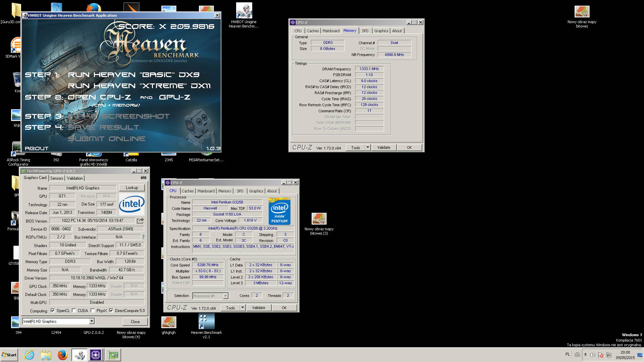Expand Tools arrow in CPU-Z CPU window
The width and height of the screenshot is (644, 362).
243,308
